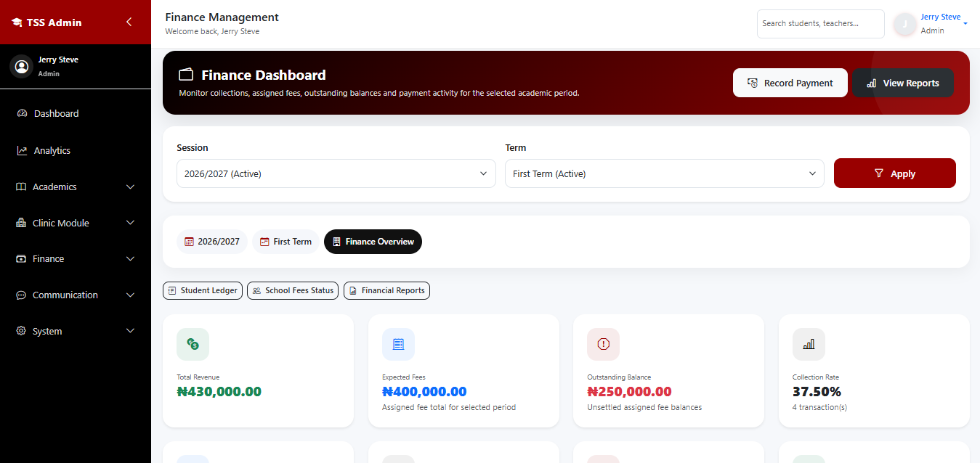This screenshot has width=980, height=463.
Task: Expand the Academics menu chevron
Action: pyautogui.click(x=131, y=187)
